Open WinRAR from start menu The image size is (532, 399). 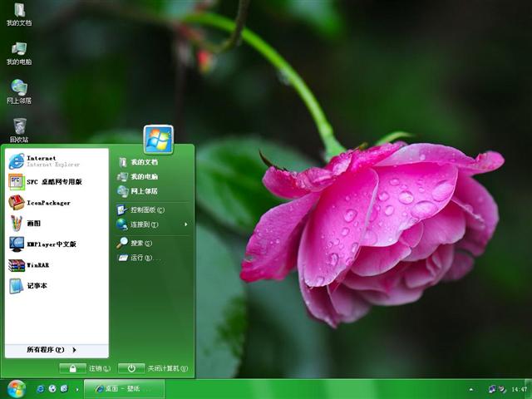(57, 265)
